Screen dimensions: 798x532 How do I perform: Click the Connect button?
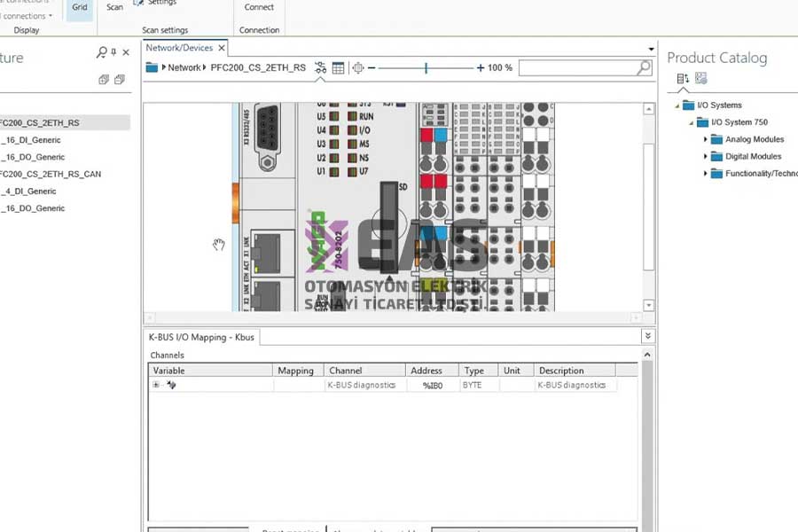259,7
